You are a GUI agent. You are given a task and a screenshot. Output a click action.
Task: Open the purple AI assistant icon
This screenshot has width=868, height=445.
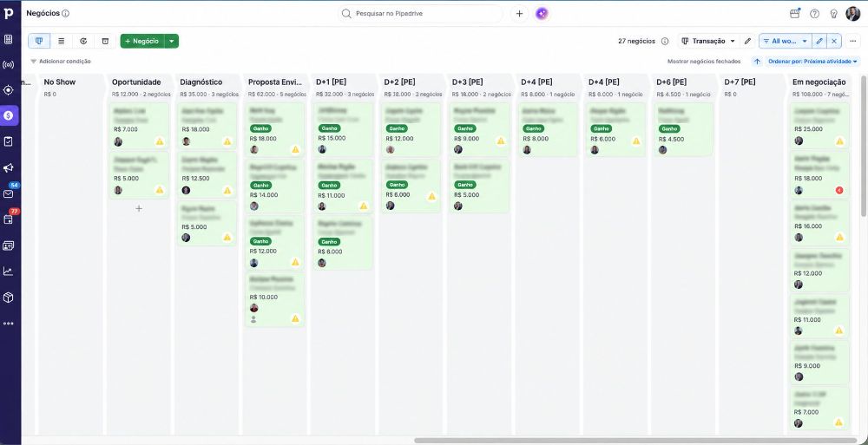pos(542,13)
